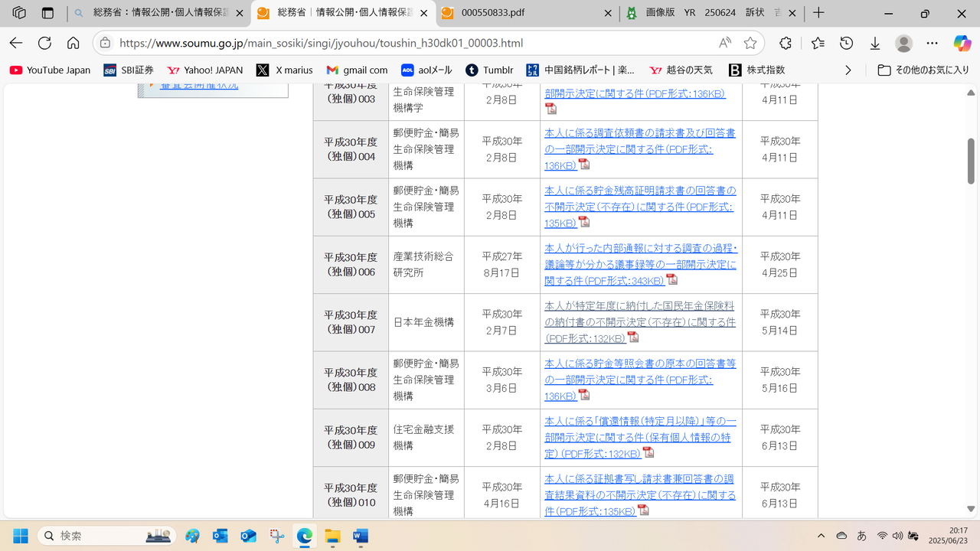Open PDF icon for 平成30年度(独個)010 row

click(x=643, y=510)
